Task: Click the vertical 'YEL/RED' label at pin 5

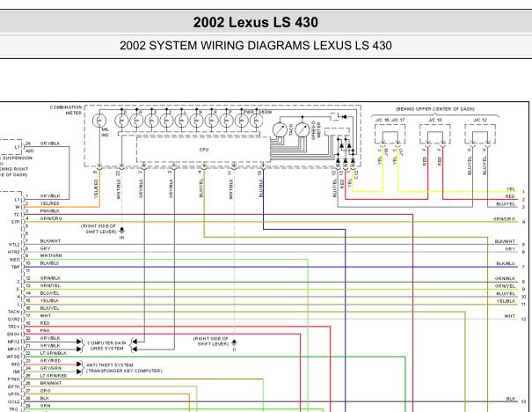Action: click(96, 188)
